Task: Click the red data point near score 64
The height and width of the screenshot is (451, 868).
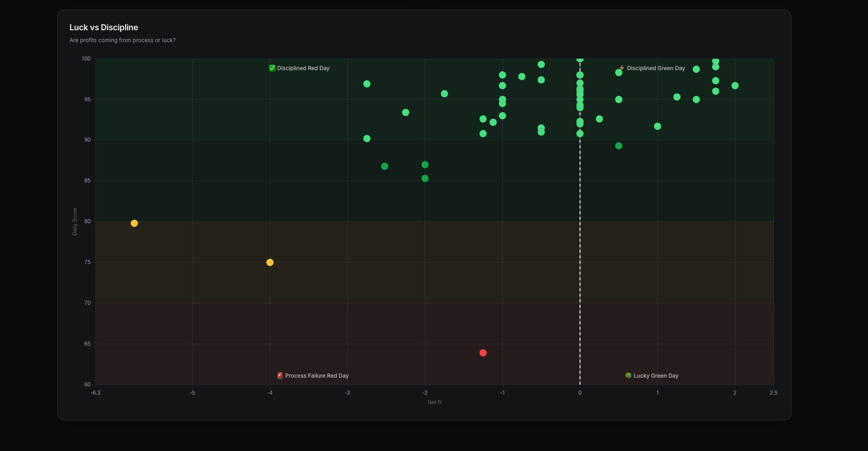Action: point(483,353)
